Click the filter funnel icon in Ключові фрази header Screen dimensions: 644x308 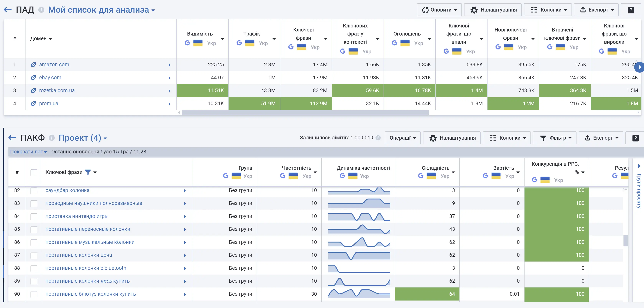point(88,172)
